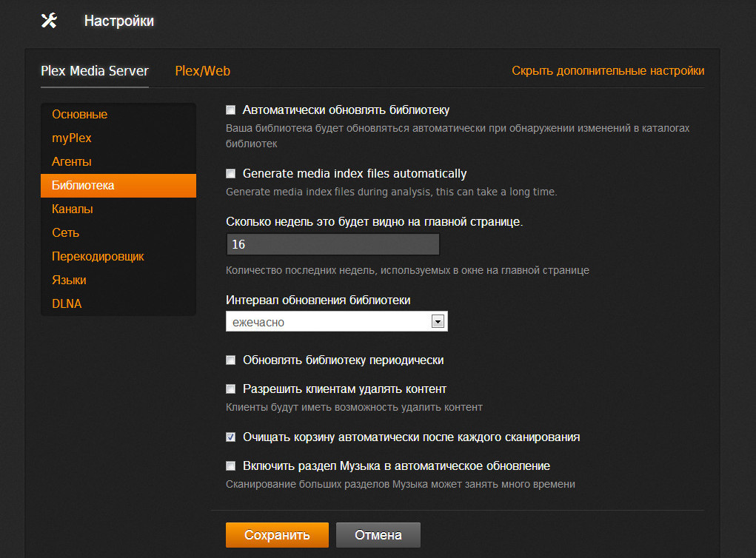Select the Plex Media Server tab
Image resolution: width=756 pixels, height=558 pixels.
coord(95,71)
